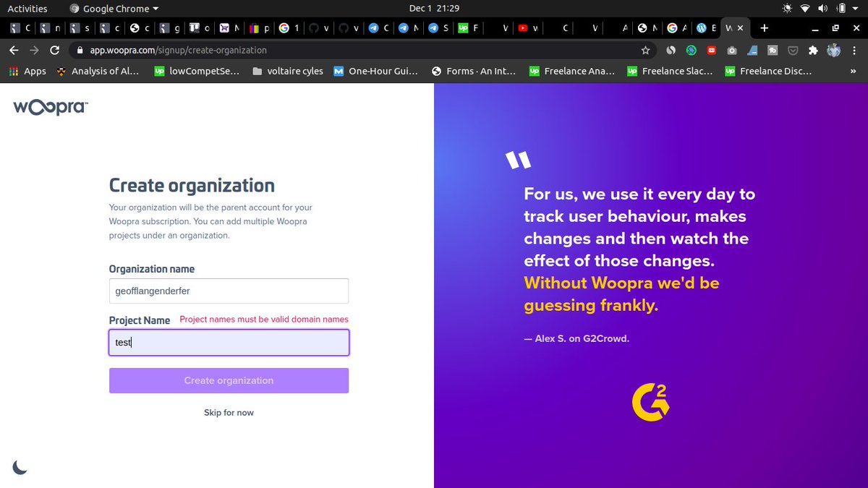Open the Activities overview
Viewport: 868px width, 488px height.
coord(27,9)
